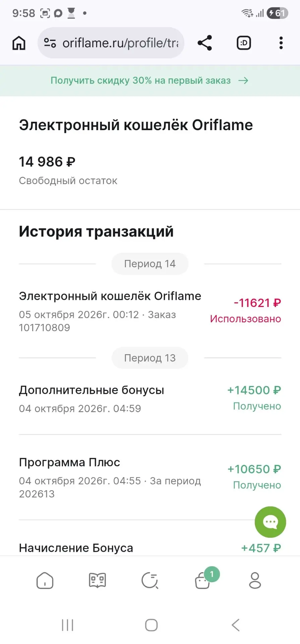This screenshot has width=300, height=644.
Task: Tap the 30% discount banner link
Action: [150, 80]
